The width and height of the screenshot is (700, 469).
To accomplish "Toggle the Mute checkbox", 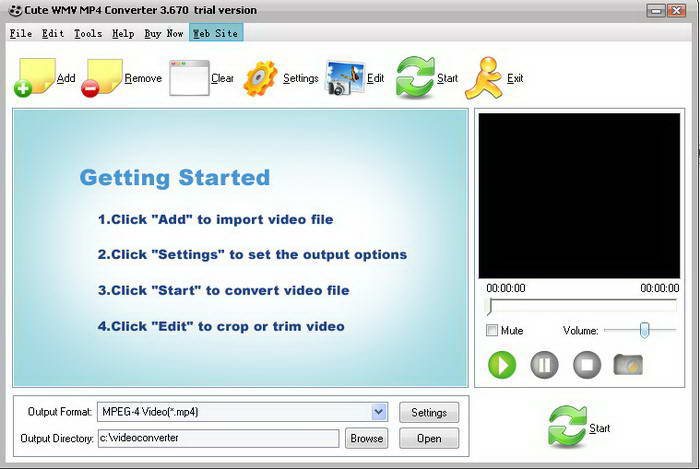I will pos(492,330).
